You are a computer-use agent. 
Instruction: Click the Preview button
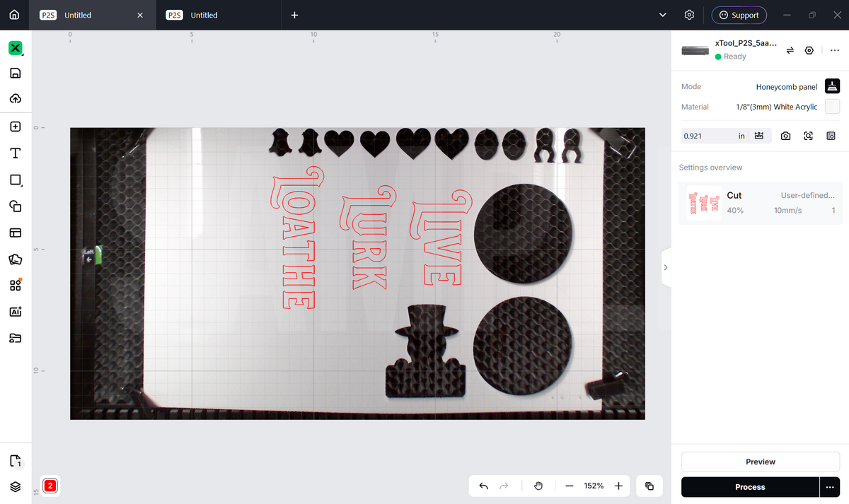coord(761,462)
